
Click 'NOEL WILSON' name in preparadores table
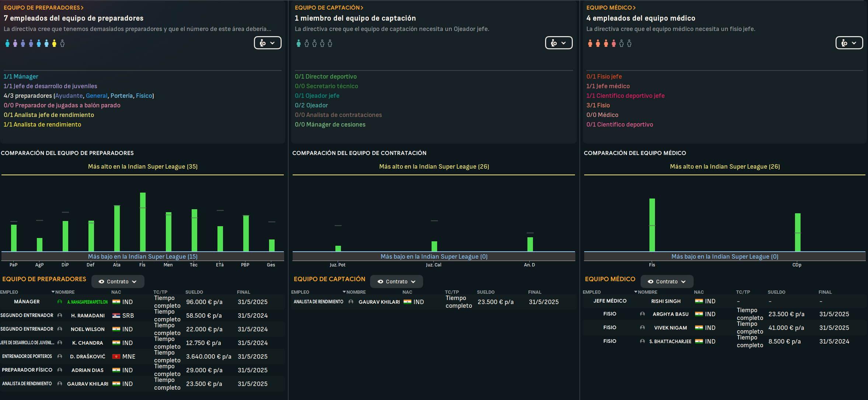(x=88, y=329)
